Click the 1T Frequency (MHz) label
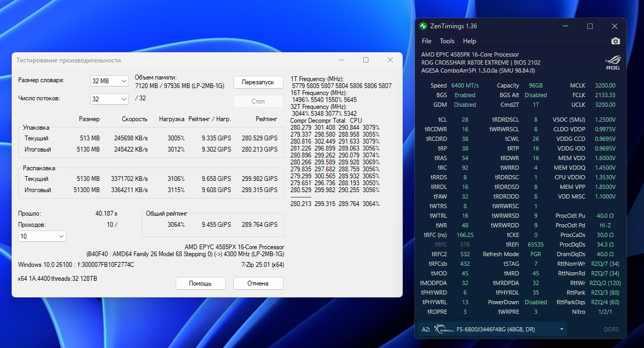Screen dimensions: 644x348 tap(317, 79)
